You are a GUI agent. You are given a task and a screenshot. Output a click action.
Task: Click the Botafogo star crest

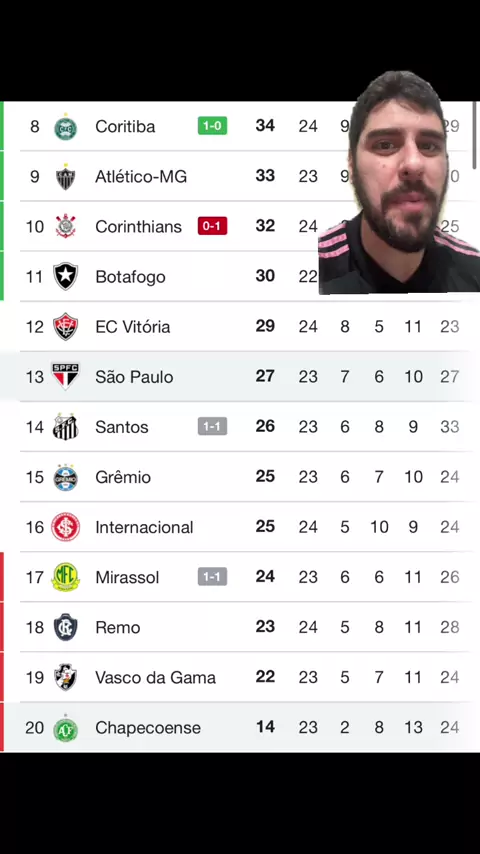65,276
